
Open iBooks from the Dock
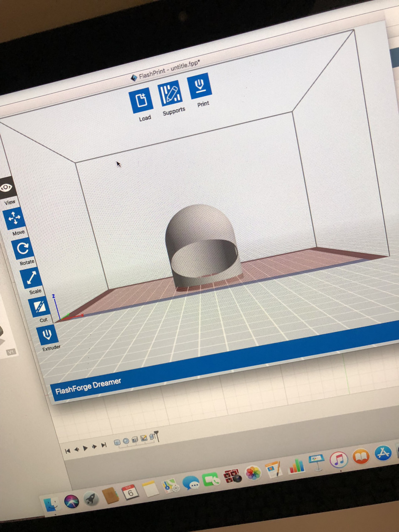point(361,456)
